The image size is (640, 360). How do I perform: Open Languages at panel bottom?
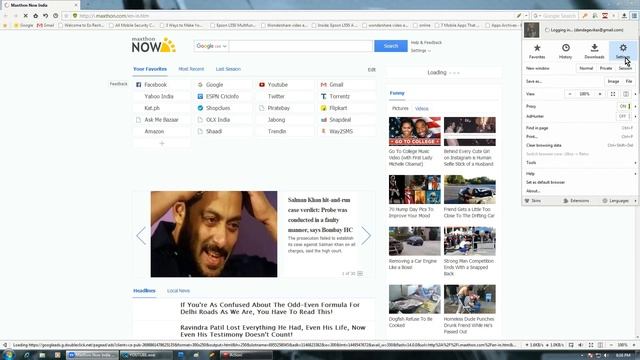coord(616,201)
